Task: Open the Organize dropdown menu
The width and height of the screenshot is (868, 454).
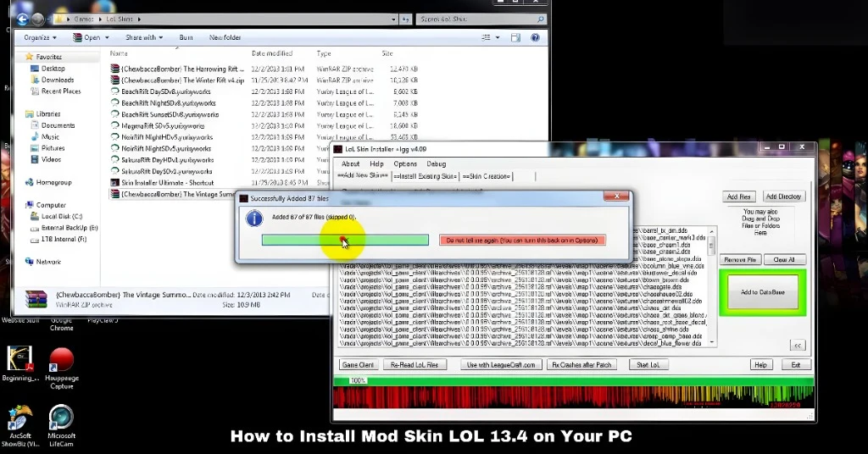Action: point(40,37)
